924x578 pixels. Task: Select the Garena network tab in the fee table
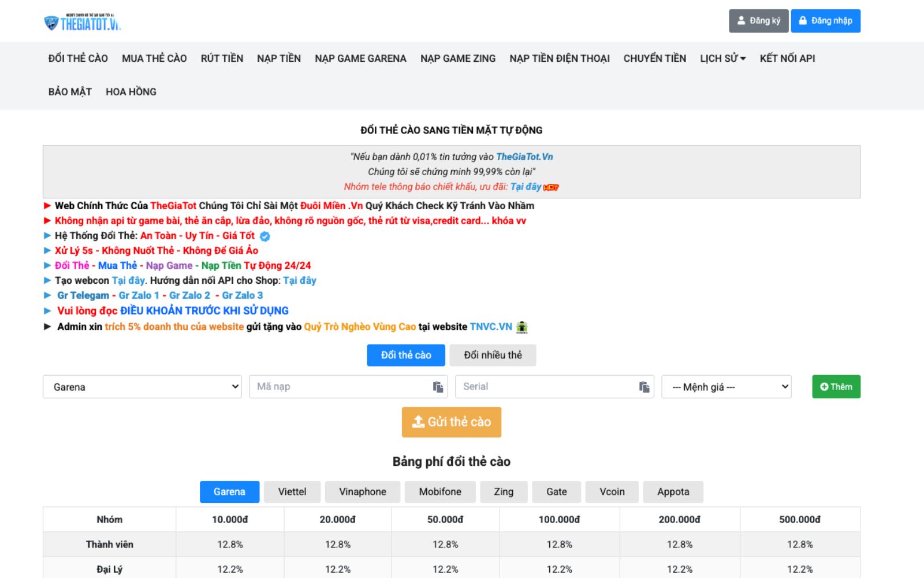pos(229,491)
